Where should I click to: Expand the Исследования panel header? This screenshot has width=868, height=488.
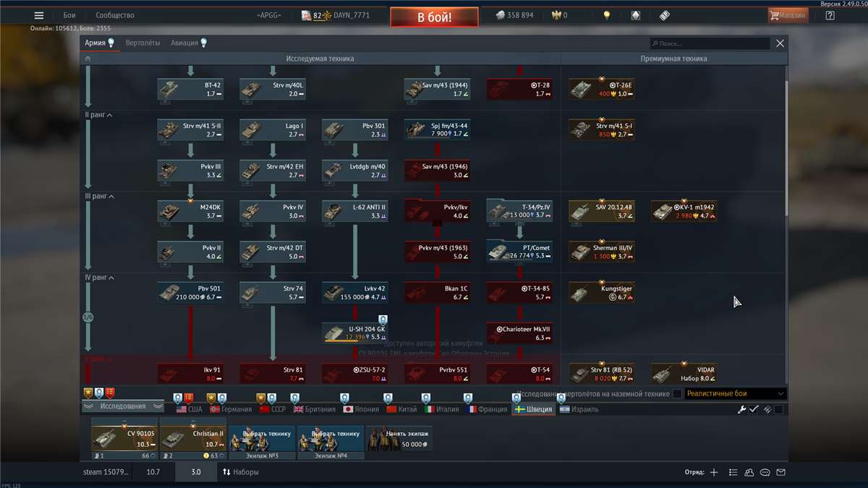tap(122, 406)
